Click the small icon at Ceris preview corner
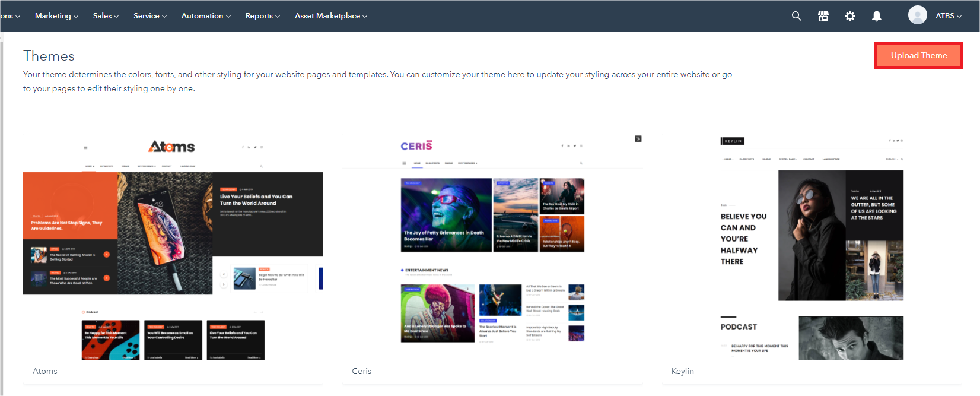Image resolution: width=980 pixels, height=396 pixels. pos(638,139)
